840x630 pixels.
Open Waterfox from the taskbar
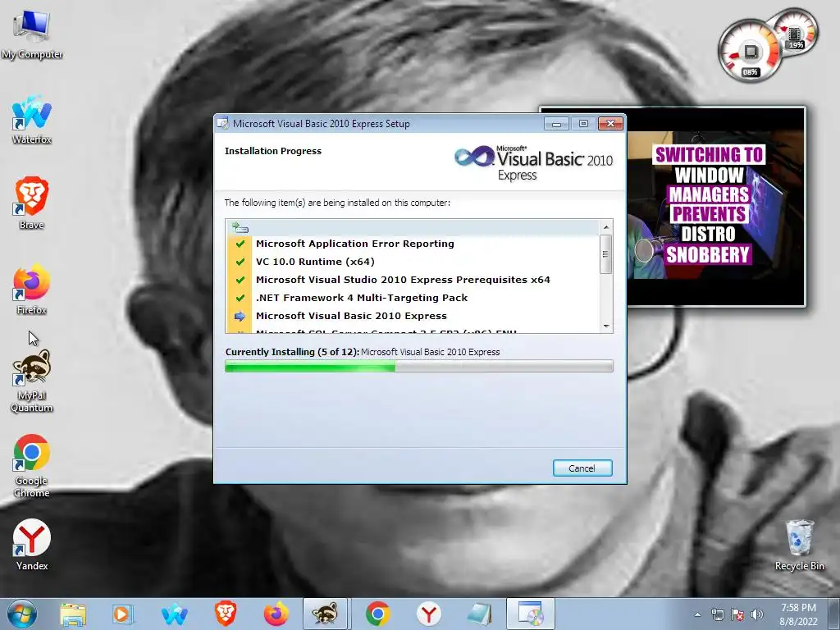[175, 614]
